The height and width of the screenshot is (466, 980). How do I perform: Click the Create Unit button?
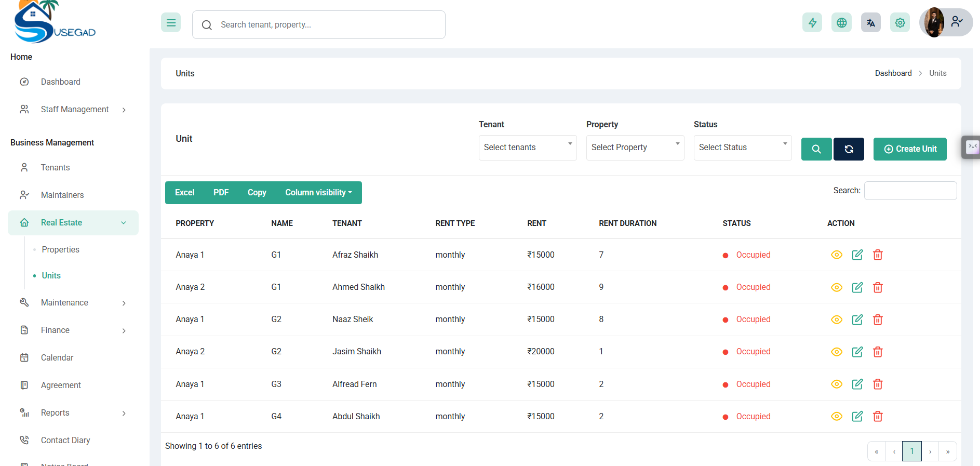pos(910,149)
